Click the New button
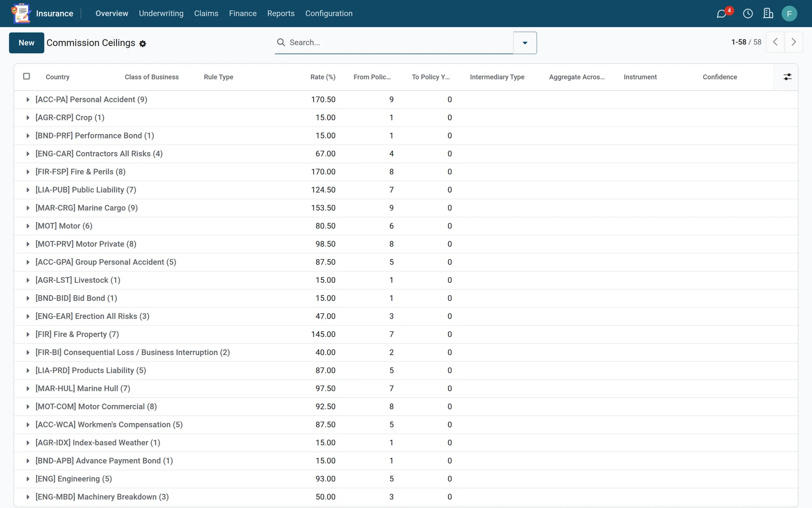812x508 pixels. pos(26,43)
